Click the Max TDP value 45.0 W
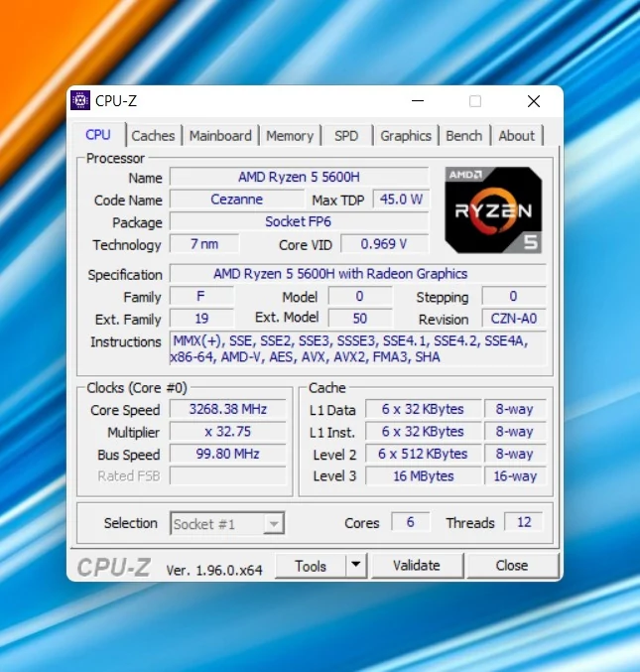Screen dimensions: 640x672 (401, 200)
